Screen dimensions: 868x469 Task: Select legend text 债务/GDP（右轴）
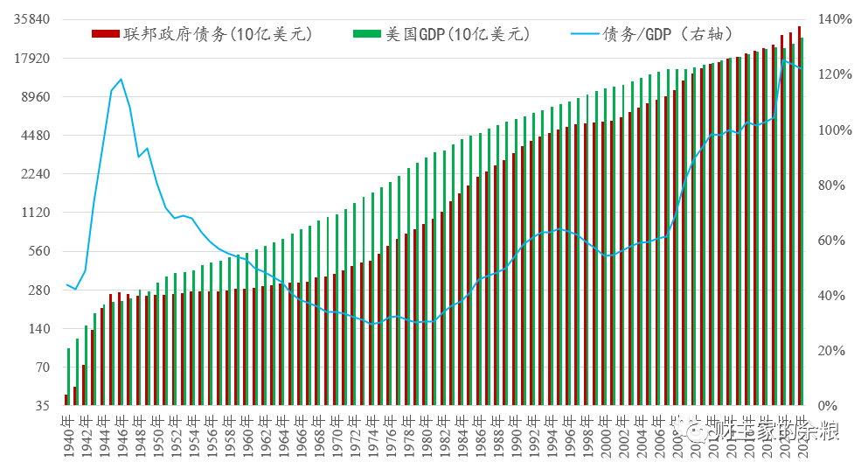[x=668, y=34]
